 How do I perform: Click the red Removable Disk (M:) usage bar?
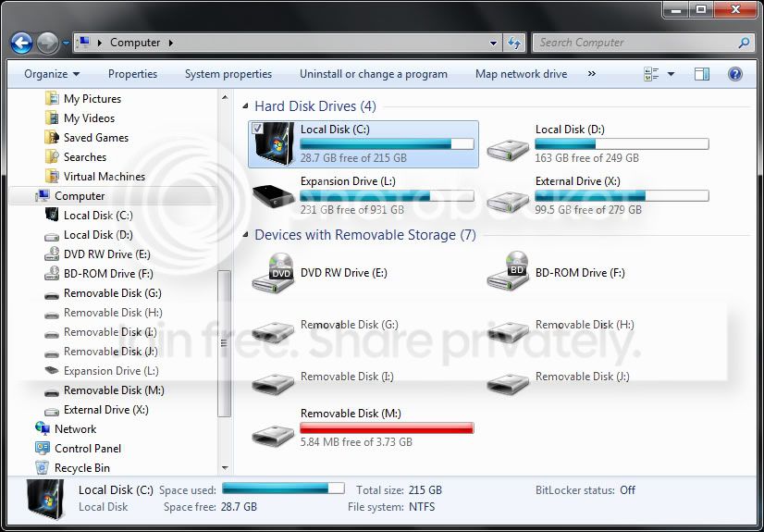coord(387,428)
